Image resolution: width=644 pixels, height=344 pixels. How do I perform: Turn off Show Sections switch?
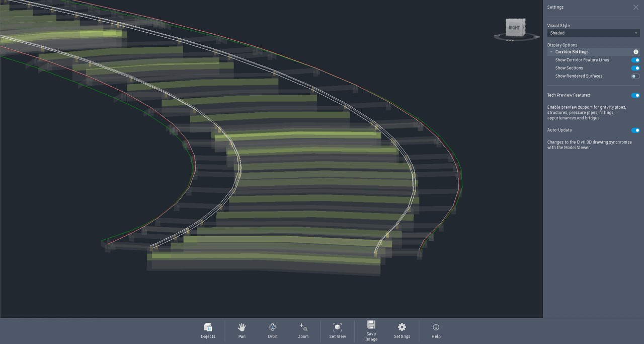pyautogui.click(x=635, y=68)
